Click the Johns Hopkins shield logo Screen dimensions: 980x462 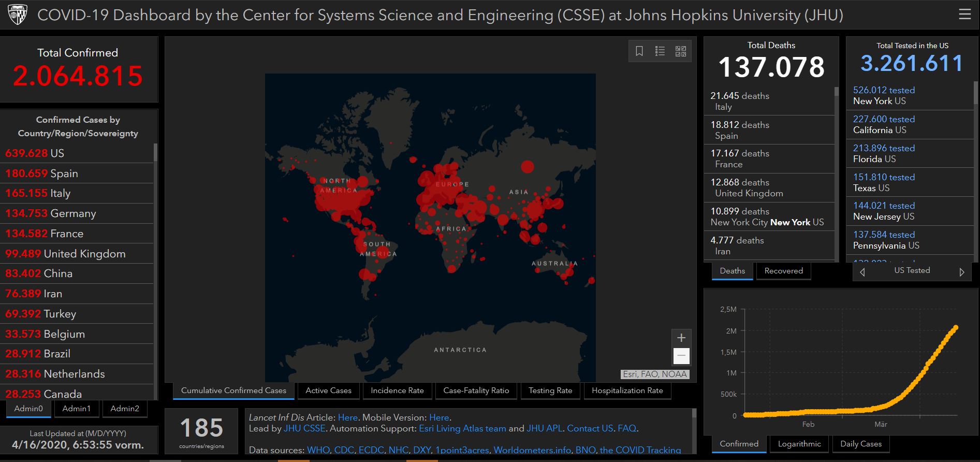coord(18,15)
